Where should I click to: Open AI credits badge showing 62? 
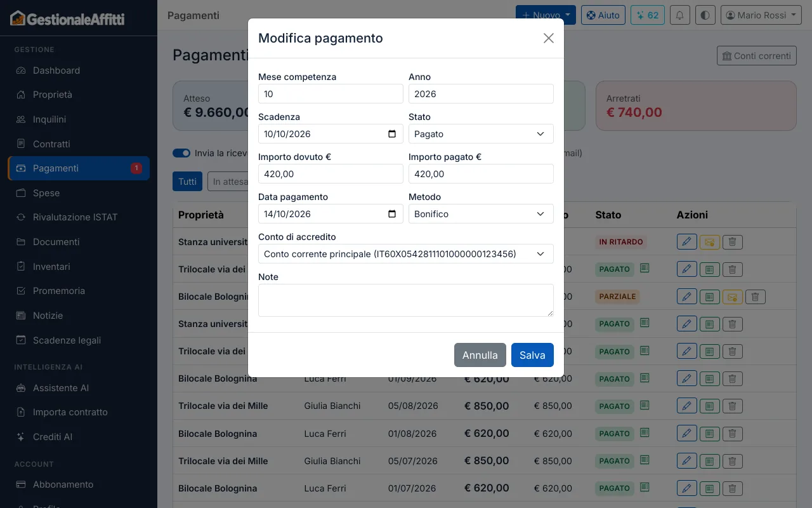click(x=648, y=15)
